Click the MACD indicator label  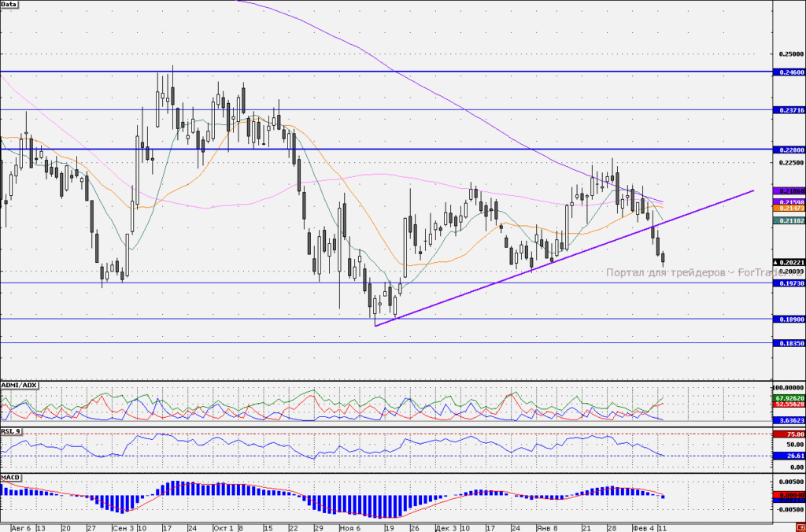pos(10,478)
